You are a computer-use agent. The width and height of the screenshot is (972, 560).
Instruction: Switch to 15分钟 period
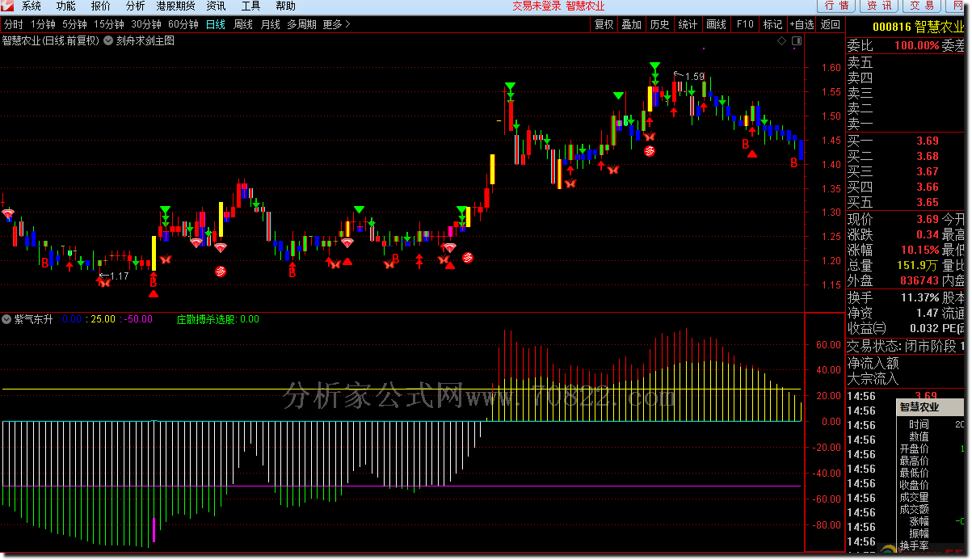pyautogui.click(x=109, y=24)
